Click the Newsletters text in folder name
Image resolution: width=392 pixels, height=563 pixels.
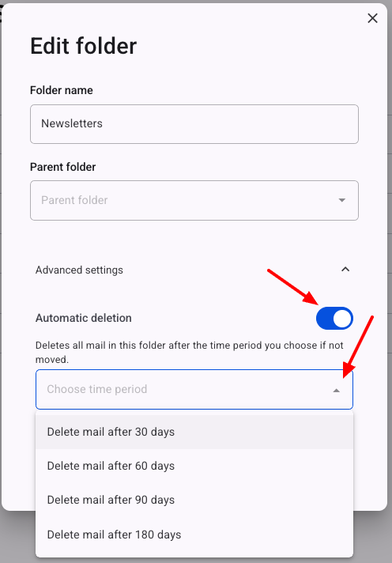[x=72, y=123]
